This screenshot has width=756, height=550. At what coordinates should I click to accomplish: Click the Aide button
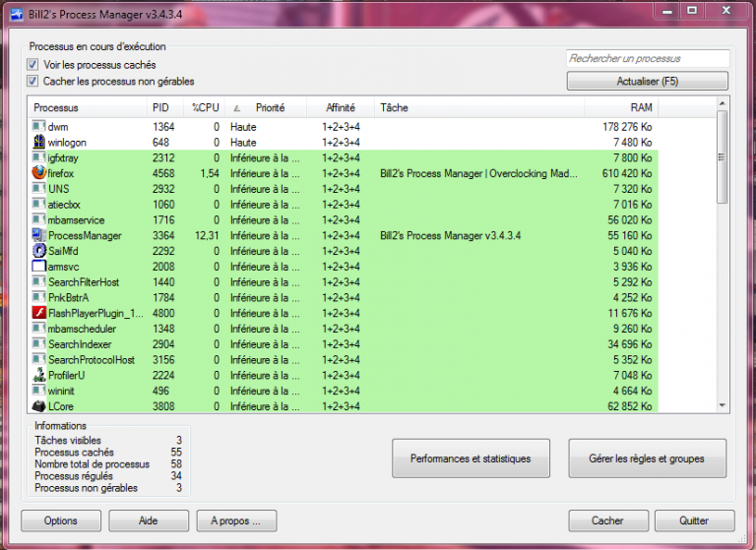coord(149,520)
